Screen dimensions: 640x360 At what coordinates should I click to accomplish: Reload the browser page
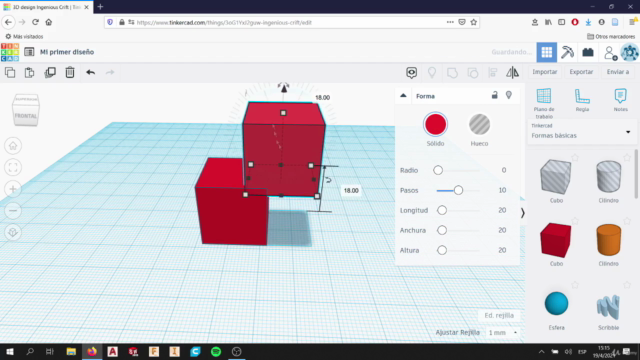coord(36,22)
